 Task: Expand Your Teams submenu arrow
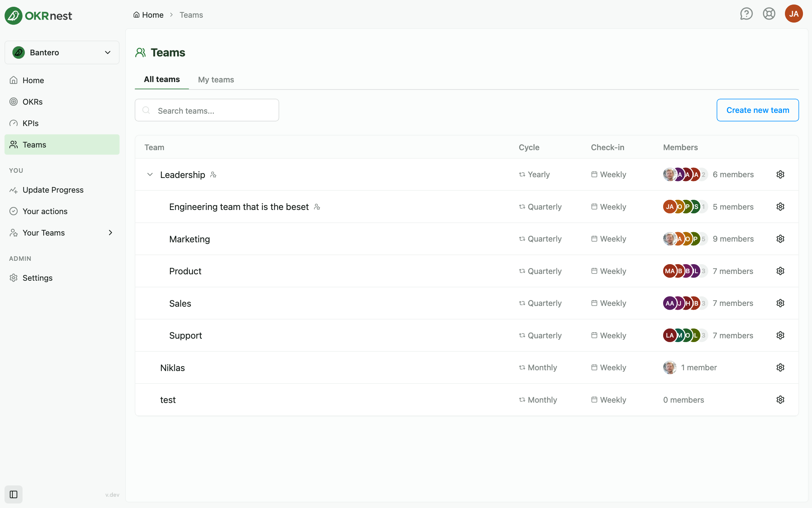[111, 233]
